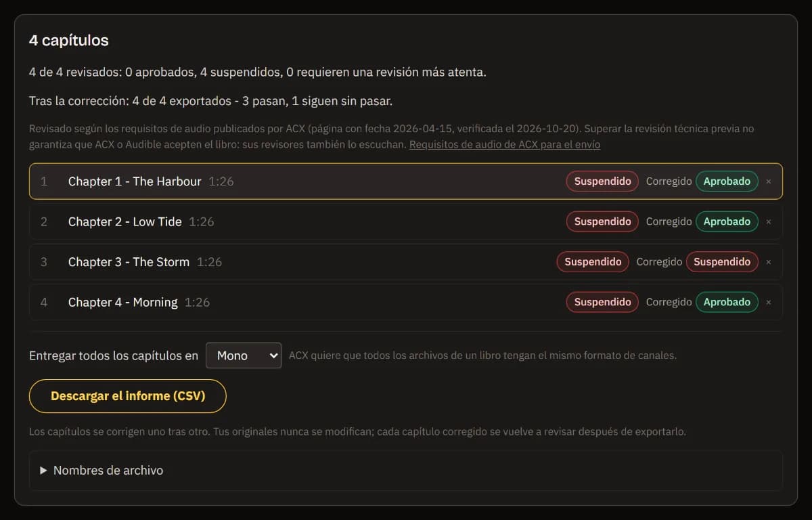812x520 pixels.
Task: Download the report with Descargar el informe (CSV)
Action: click(x=127, y=396)
